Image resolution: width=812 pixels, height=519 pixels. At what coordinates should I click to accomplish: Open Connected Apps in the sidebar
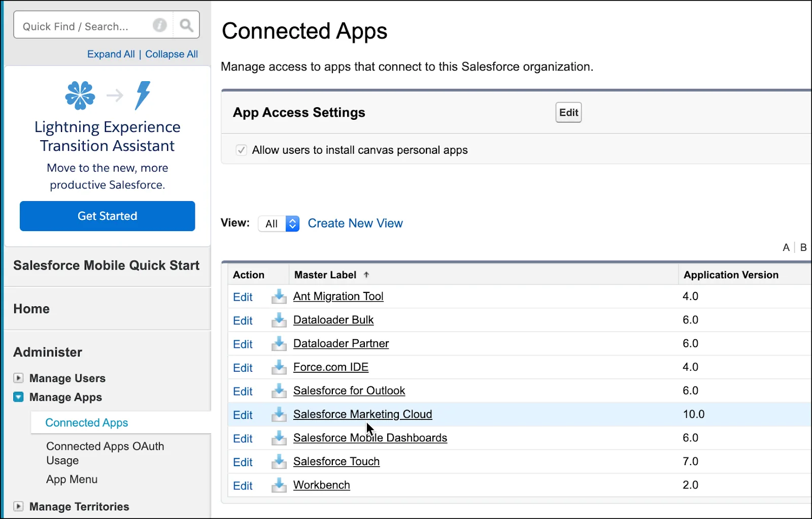[x=86, y=423]
